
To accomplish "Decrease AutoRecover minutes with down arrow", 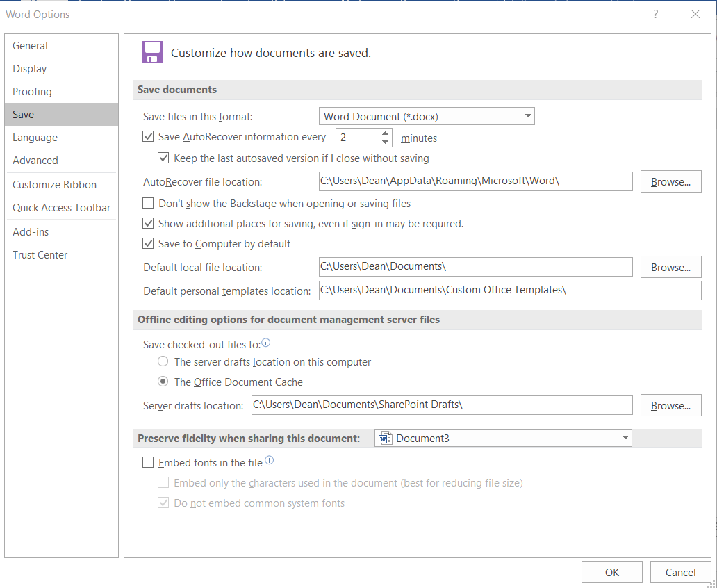I will tap(385, 142).
